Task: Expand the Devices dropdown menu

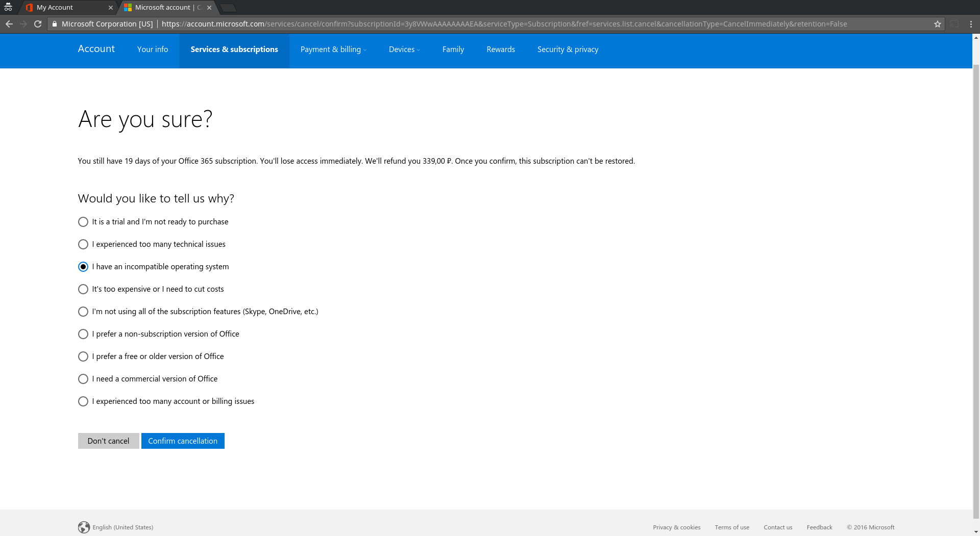Action: (x=404, y=49)
